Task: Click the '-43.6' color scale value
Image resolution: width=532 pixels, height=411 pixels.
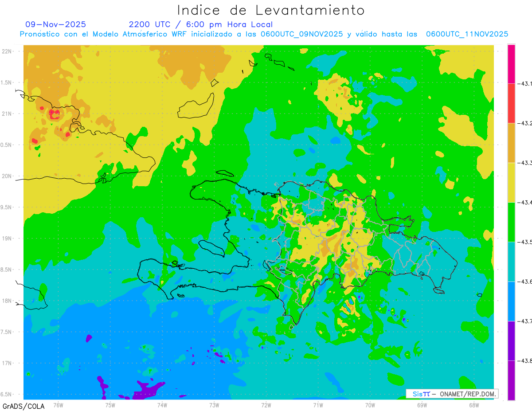Action: [525, 281]
